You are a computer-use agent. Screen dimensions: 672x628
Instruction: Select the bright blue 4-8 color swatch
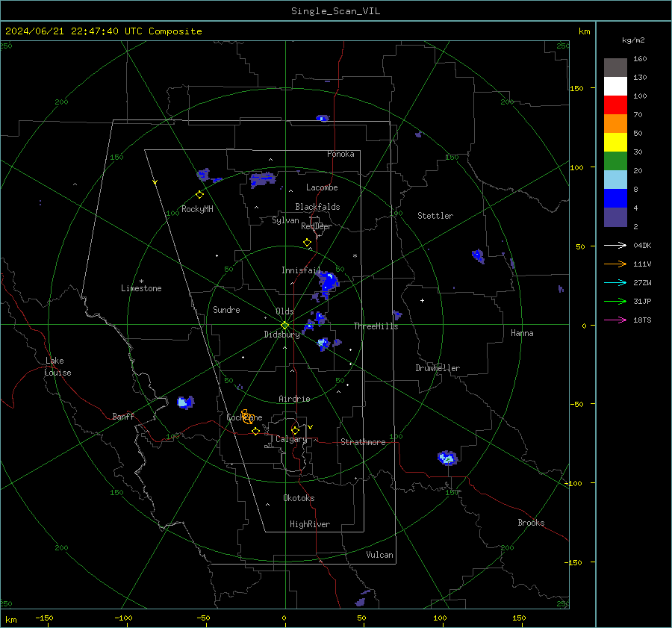click(x=615, y=199)
